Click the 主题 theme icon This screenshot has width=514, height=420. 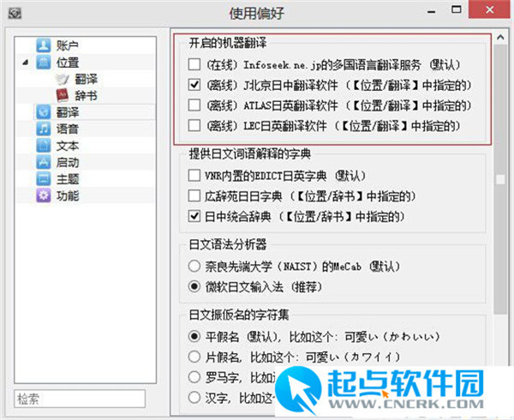(x=44, y=178)
